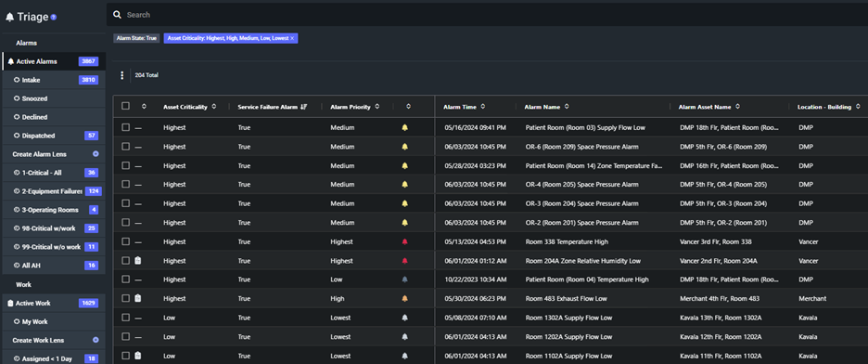Click orange bell for Room 483 Exhaust Flow Low

pos(404,298)
